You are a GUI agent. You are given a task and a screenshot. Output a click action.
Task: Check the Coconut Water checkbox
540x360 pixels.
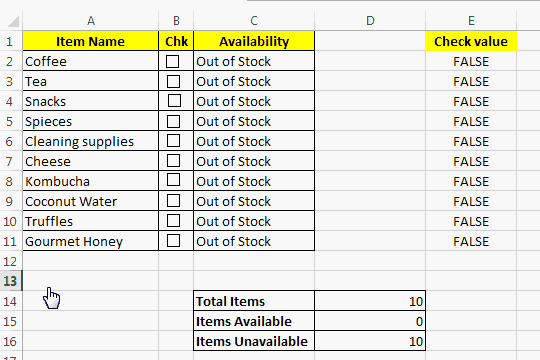173,200
